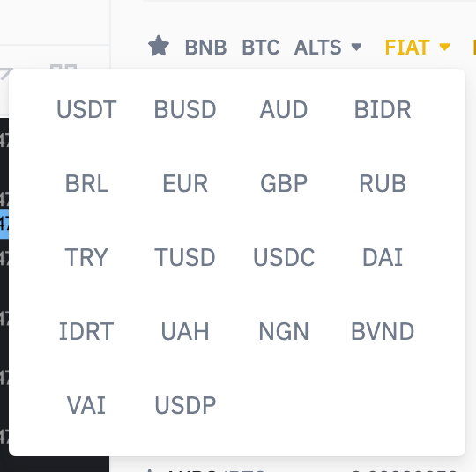Open the favorites star filter
The width and height of the screenshot is (476, 472).
click(x=159, y=46)
